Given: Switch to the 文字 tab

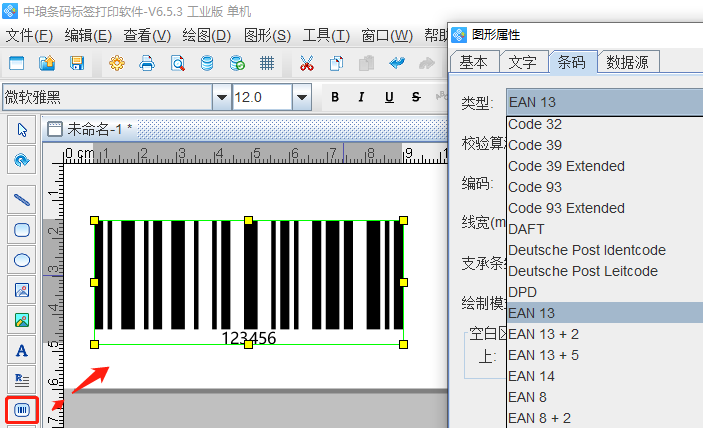Looking at the screenshot, I should click(523, 62).
